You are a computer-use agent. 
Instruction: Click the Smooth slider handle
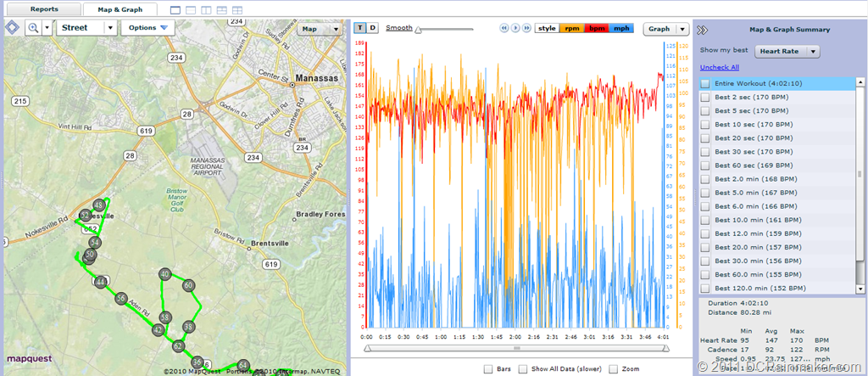click(418, 31)
